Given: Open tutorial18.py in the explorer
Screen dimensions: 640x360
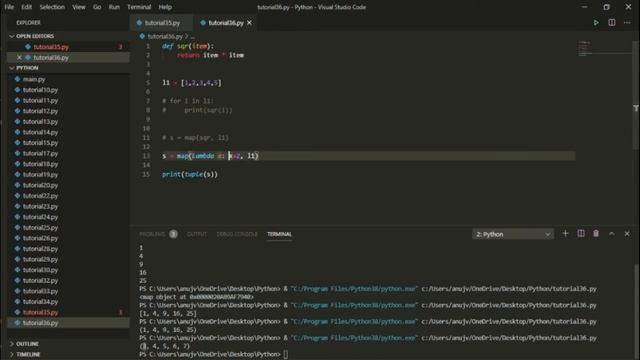Looking at the screenshot, I should [x=69, y=164].
